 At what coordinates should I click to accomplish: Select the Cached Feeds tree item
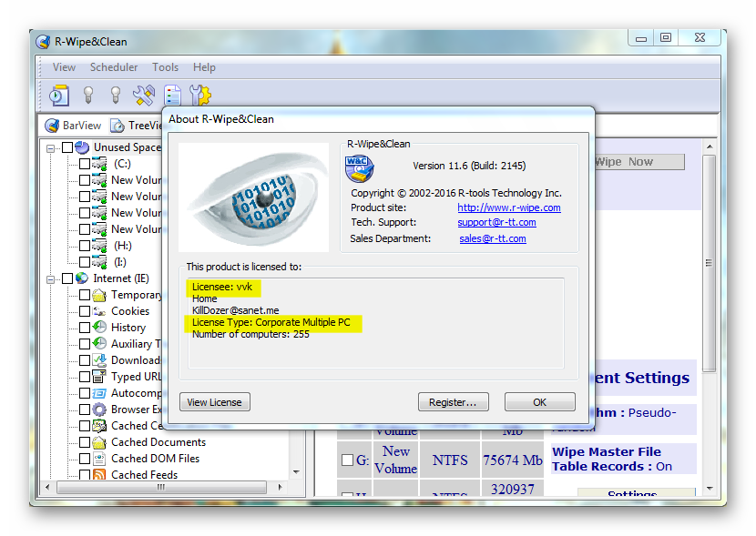pyautogui.click(x=144, y=475)
